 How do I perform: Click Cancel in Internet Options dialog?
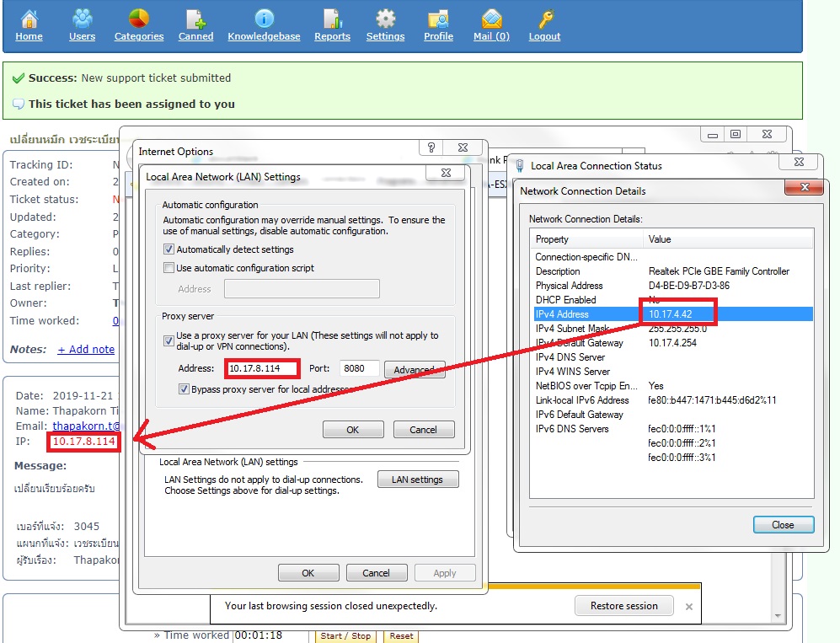coord(376,573)
